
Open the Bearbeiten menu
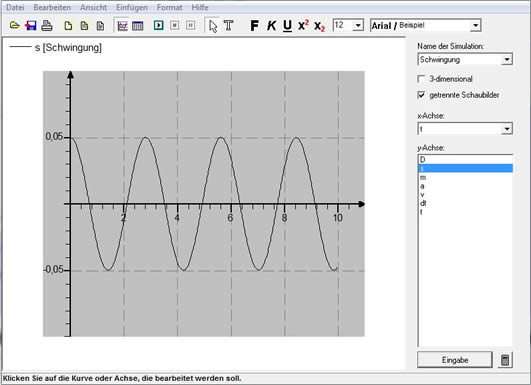click(52, 7)
